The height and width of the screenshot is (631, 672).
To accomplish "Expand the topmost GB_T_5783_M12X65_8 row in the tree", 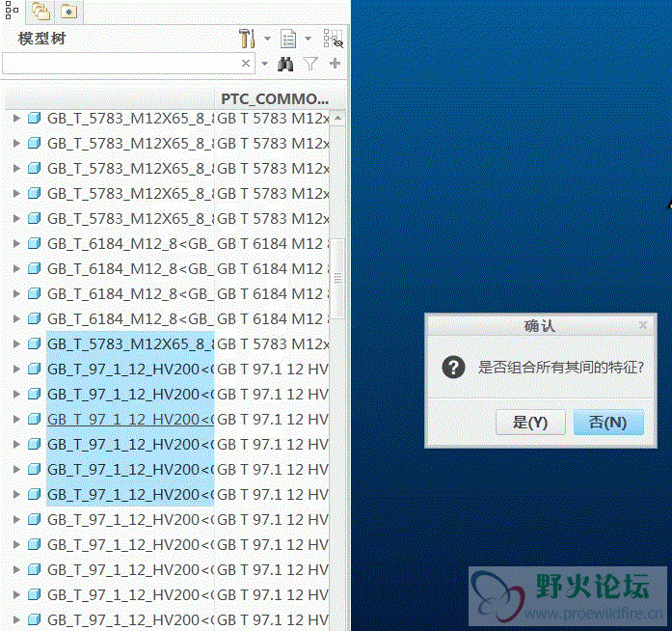I will [16, 118].
